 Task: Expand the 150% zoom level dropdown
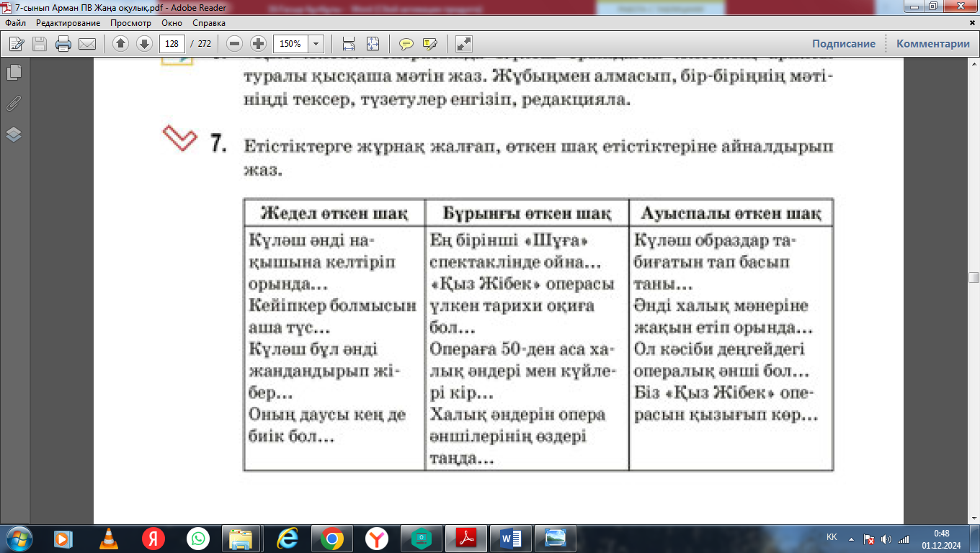pyautogui.click(x=315, y=44)
